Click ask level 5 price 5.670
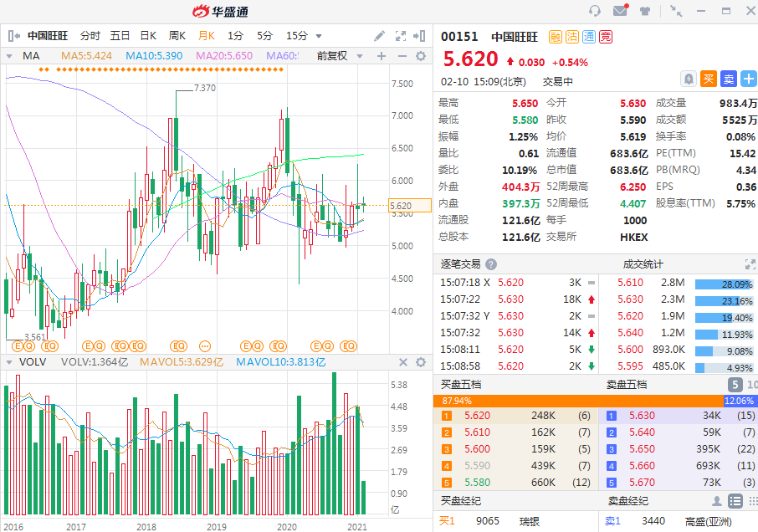 [x=642, y=483]
